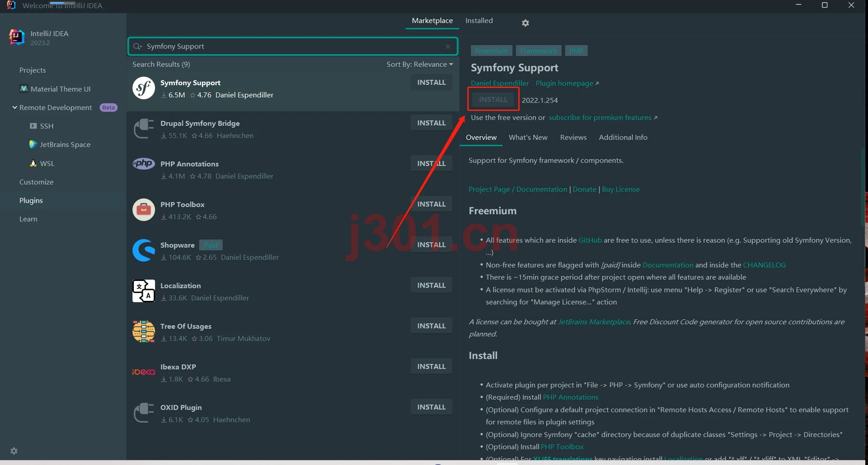The width and height of the screenshot is (868, 465).
Task: Install the Localization plugin
Action: pos(431,285)
